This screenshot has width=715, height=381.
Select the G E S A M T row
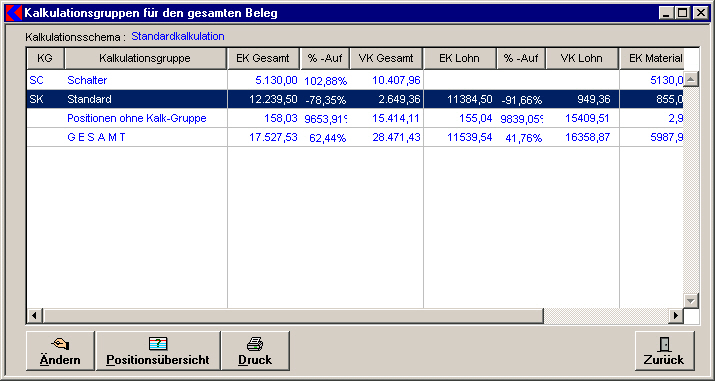click(355, 137)
